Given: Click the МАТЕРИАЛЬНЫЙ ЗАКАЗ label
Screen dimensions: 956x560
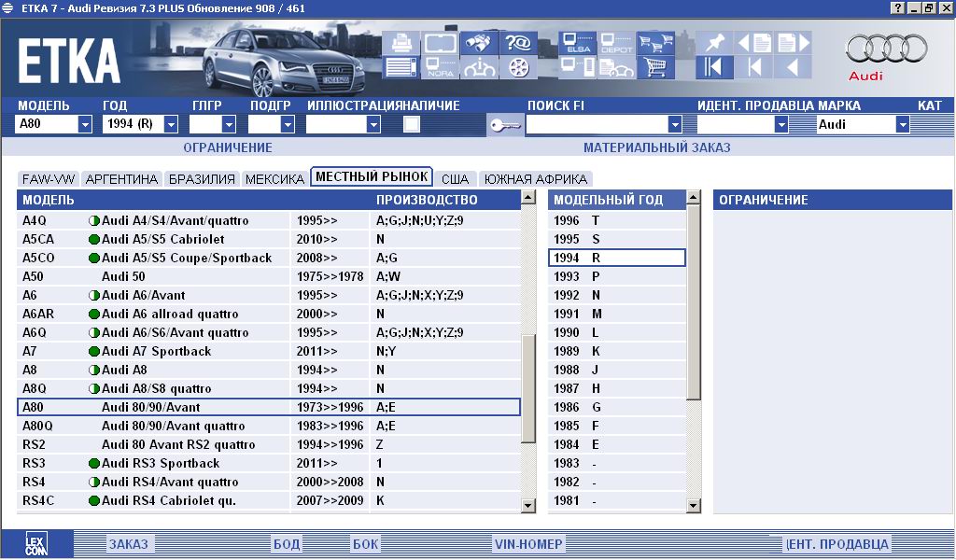Looking at the screenshot, I should (656, 147).
